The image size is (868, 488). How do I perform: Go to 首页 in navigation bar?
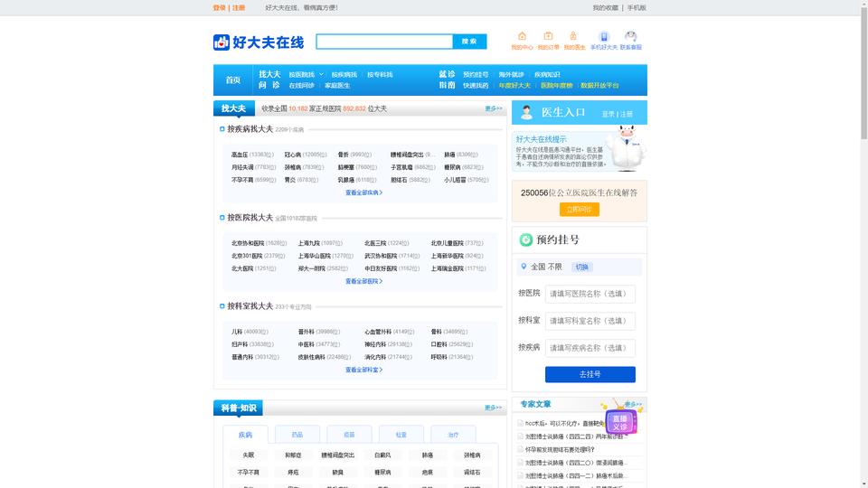pyautogui.click(x=233, y=80)
